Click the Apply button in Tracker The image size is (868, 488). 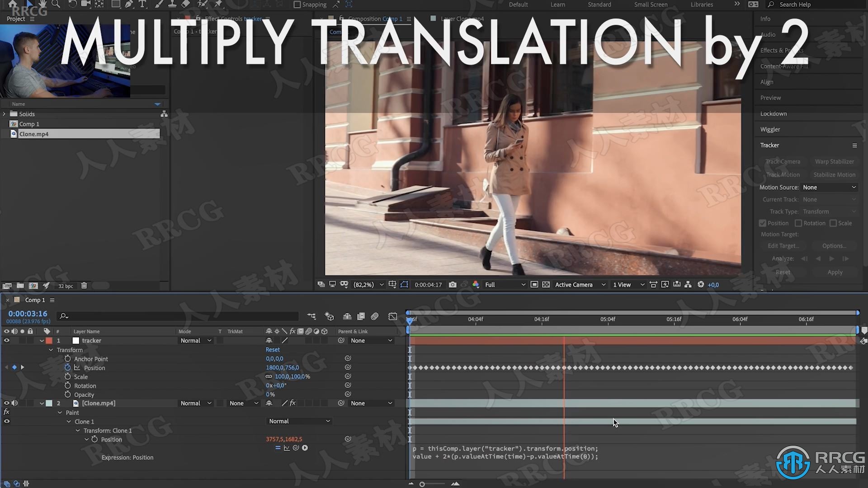(835, 272)
